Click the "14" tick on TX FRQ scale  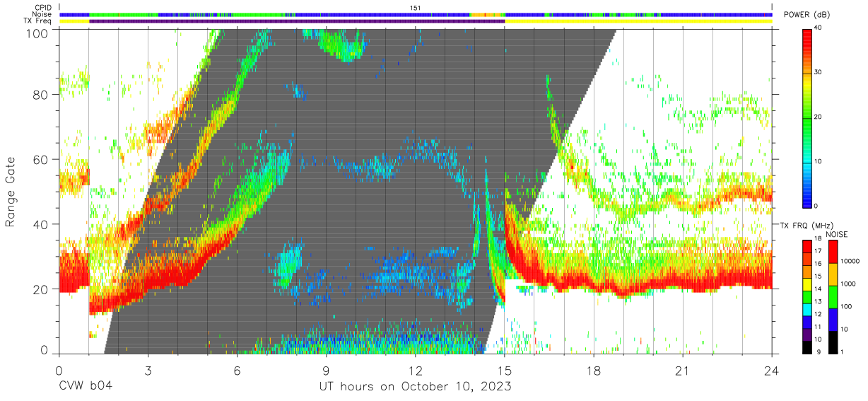click(819, 289)
